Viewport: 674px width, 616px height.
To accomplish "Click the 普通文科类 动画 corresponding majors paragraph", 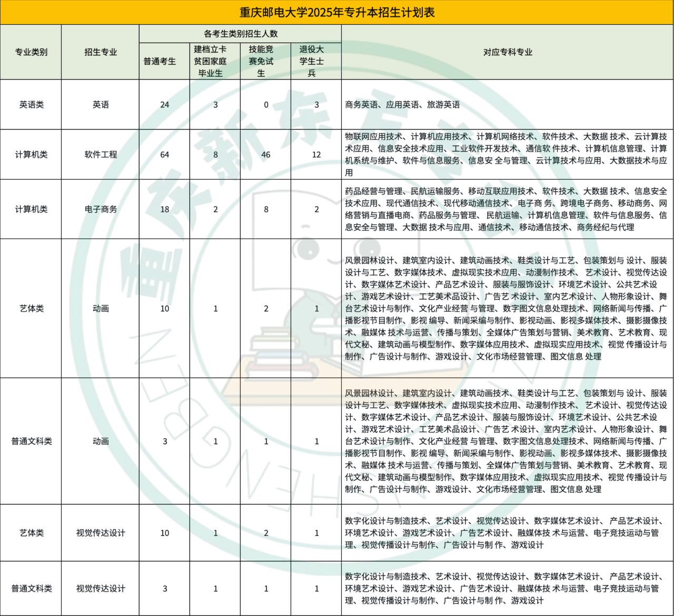I will [506, 441].
